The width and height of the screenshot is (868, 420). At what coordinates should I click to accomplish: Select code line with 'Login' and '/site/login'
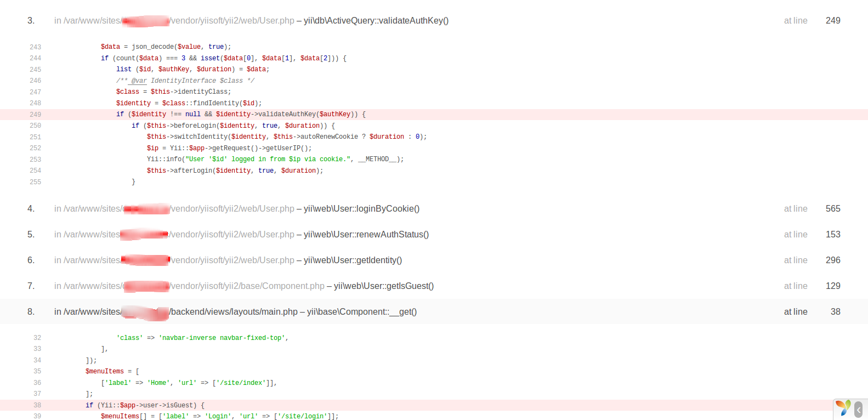(219, 416)
